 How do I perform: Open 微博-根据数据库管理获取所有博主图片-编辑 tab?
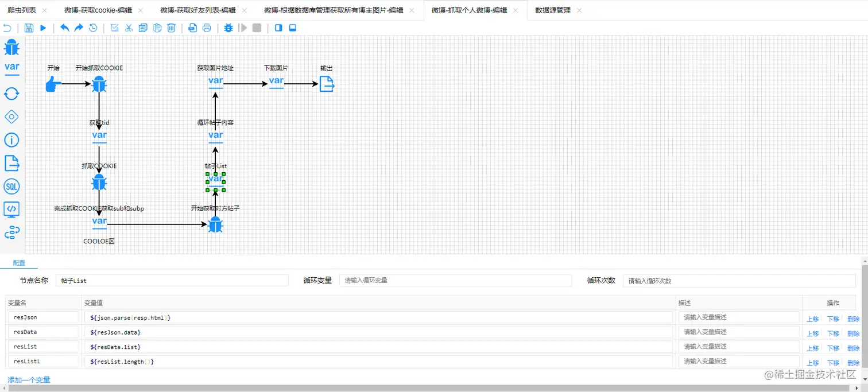click(334, 10)
